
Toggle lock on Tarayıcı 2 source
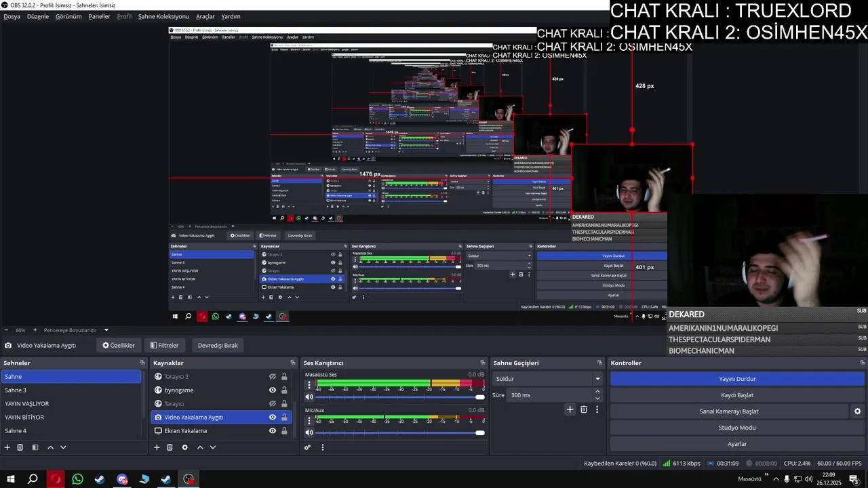pyautogui.click(x=284, y=377)
